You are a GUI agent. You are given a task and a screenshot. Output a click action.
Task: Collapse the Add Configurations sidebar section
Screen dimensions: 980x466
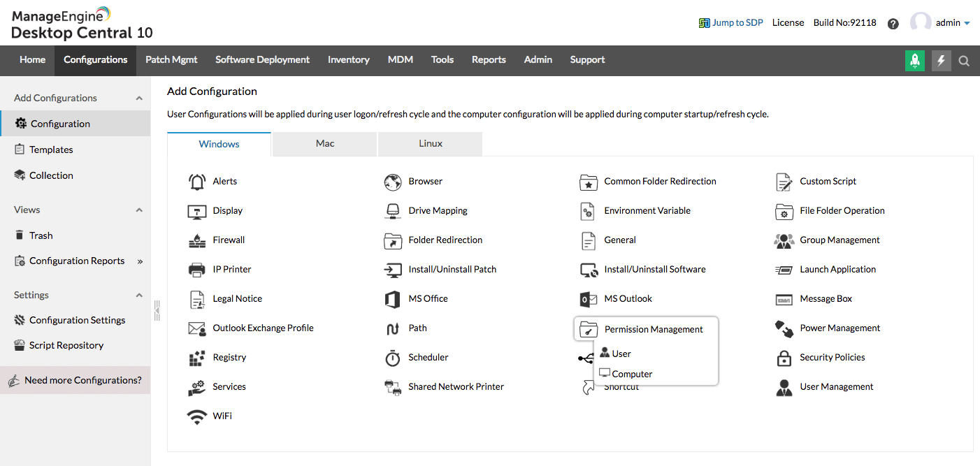pyautogui.click(x=139, y=99)
